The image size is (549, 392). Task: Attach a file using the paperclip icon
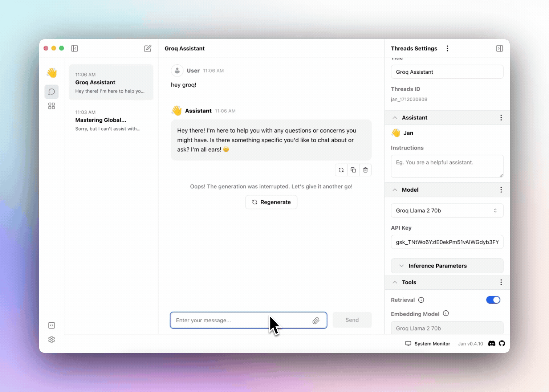coord(316,320)
